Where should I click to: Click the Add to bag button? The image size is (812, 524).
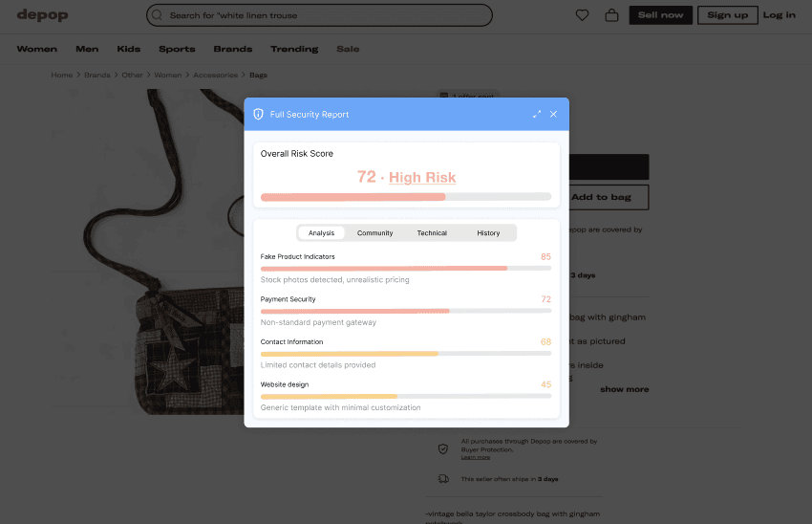tap(609, 197)
